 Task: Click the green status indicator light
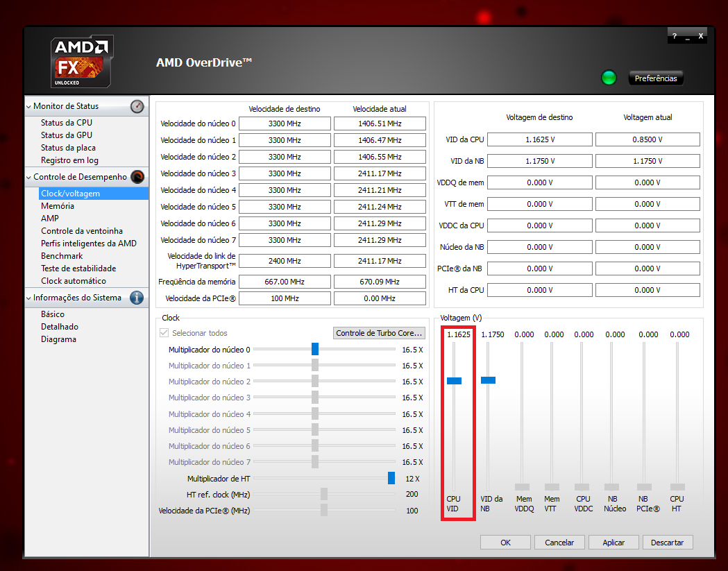click(609, 78)
